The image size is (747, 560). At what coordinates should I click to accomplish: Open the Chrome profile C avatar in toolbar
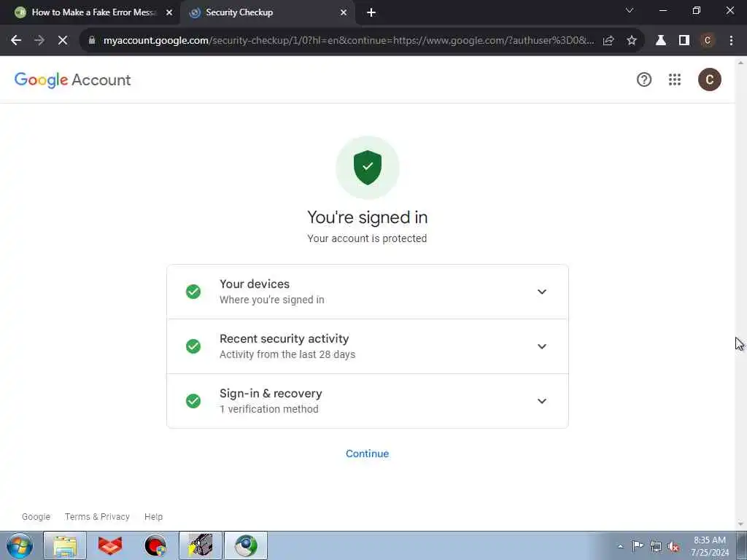click(708, 41)
